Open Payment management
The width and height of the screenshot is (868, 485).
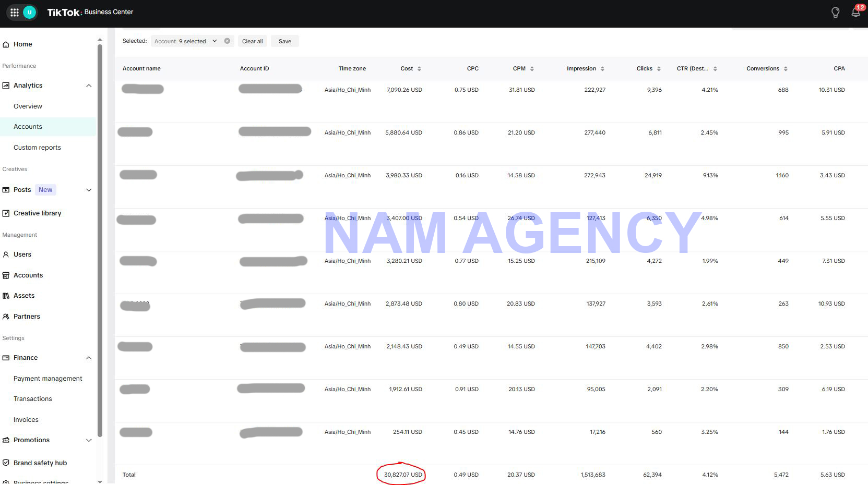(48, 379)
